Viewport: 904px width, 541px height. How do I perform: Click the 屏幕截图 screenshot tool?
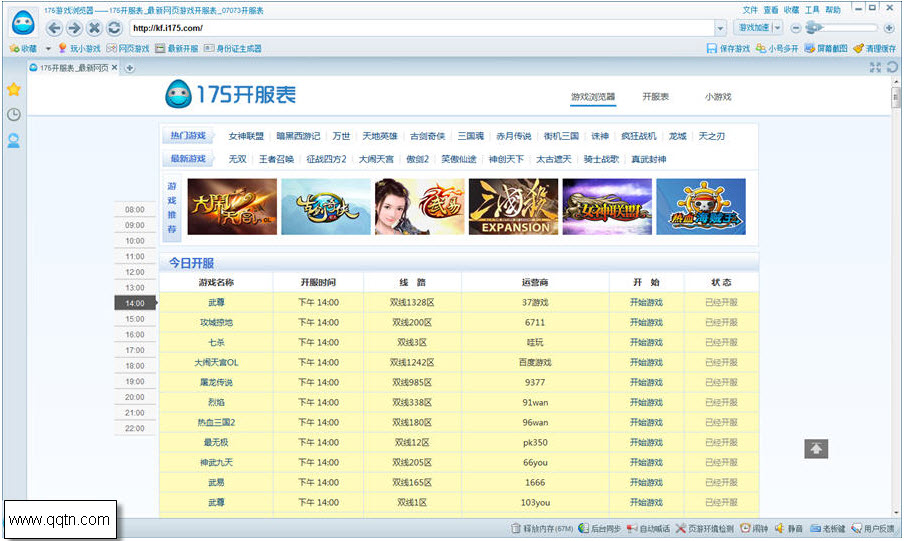(825, 48)
